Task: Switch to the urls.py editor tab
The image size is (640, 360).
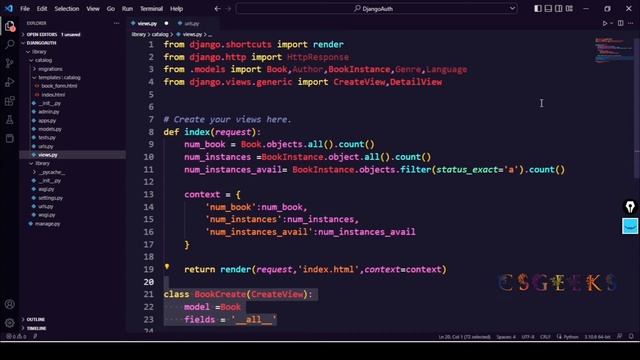Action: coord(191,23)
